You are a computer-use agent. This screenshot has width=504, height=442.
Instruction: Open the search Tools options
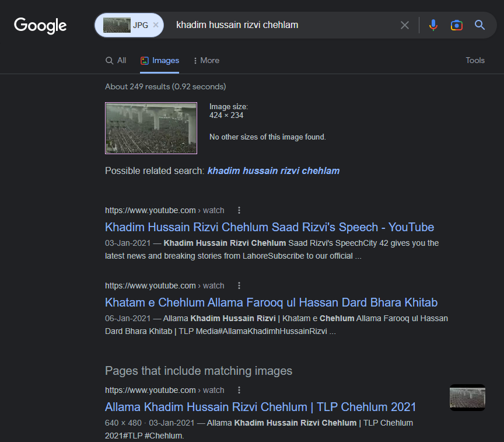click(475, 61)
